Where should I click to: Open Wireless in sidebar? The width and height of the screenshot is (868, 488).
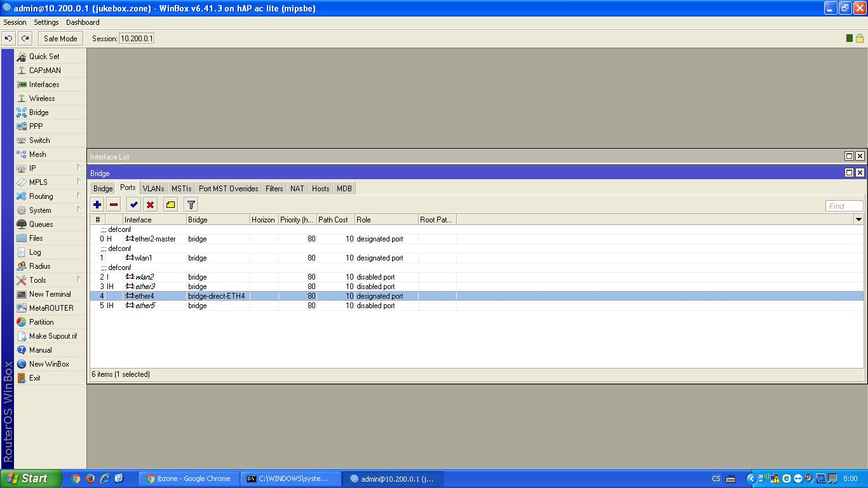click(50, 98)
